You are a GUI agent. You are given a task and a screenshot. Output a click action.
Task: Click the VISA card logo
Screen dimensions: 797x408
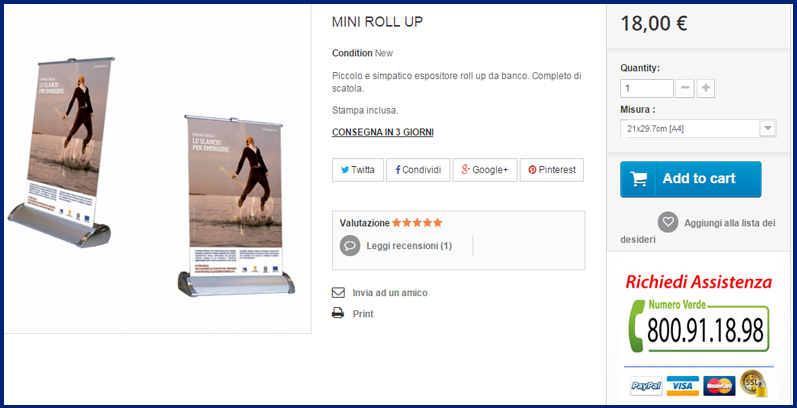[x=682, y=386]
